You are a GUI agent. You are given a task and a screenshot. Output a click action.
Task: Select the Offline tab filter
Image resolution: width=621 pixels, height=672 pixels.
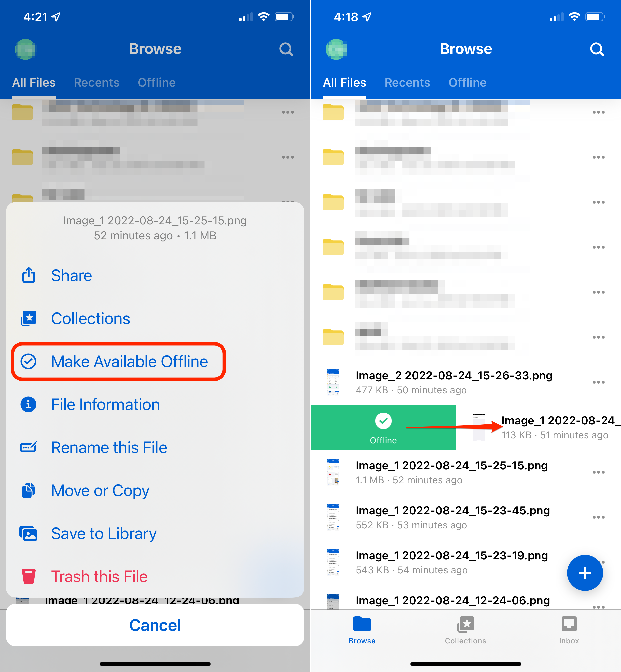[468, 82]
